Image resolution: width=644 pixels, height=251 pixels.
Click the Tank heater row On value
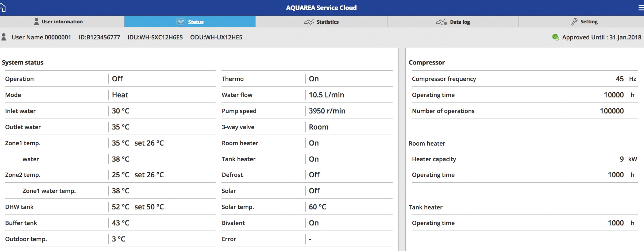pos(314,159)
